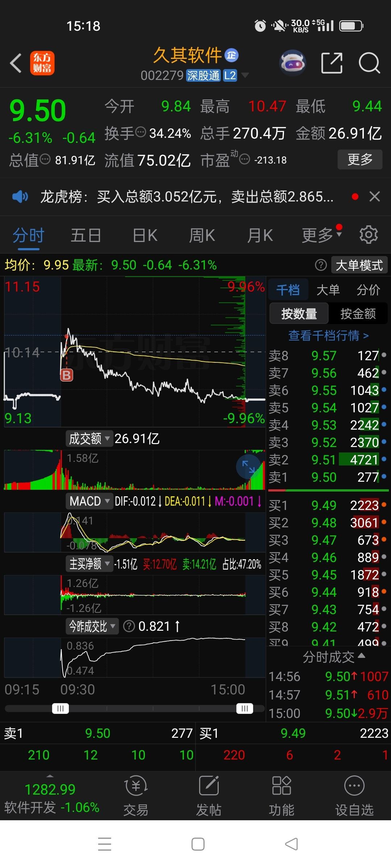Tap the L2 level badge
The width and height of the screenshot is (391, 868).
point(230,76)
